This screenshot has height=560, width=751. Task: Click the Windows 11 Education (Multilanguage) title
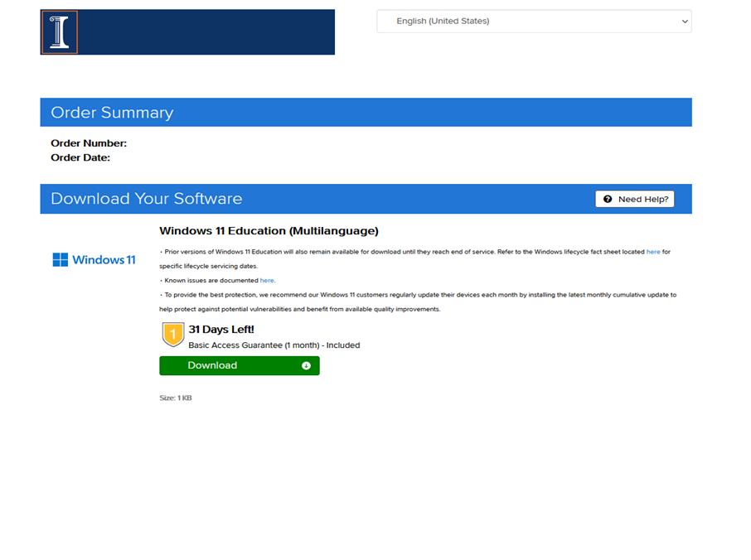point(269,230)
